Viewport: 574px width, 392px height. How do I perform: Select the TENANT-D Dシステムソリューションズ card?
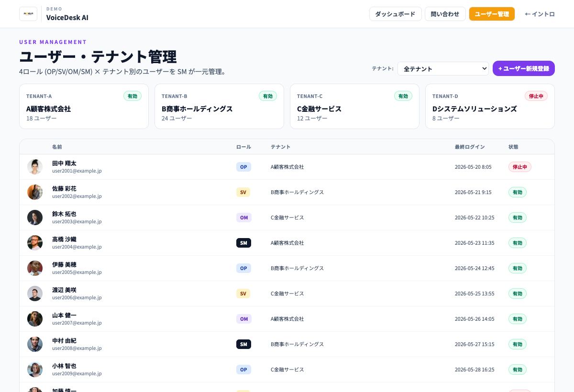click(x=490, y=107)
